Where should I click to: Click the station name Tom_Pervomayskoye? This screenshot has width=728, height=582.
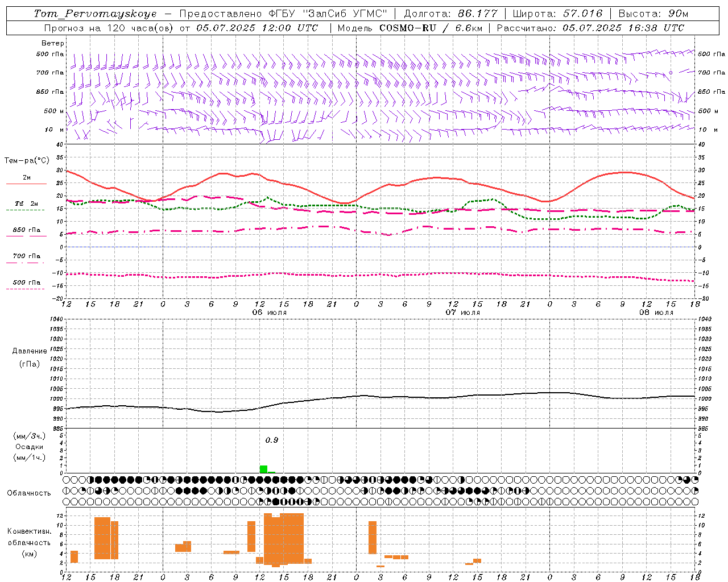pos(95,14)
